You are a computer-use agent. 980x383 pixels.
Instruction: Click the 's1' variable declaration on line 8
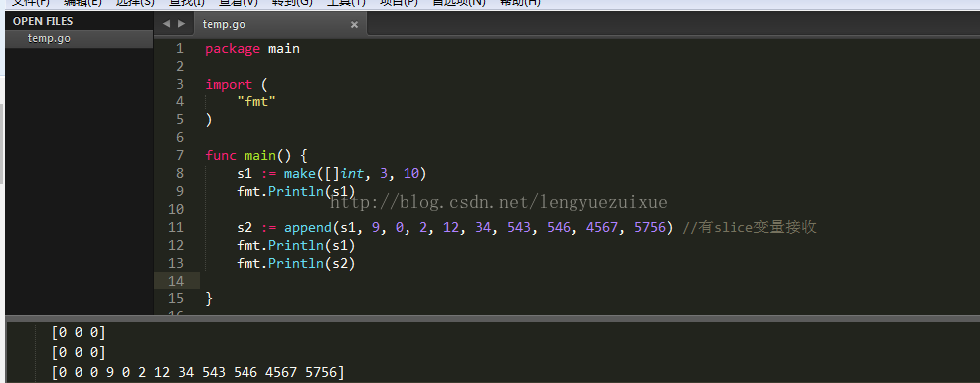point(245,173)
